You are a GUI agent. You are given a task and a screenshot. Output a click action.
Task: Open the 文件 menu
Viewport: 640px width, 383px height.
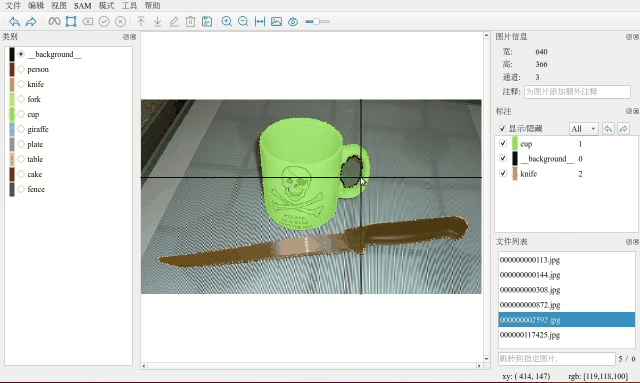(x=13, y=5)
